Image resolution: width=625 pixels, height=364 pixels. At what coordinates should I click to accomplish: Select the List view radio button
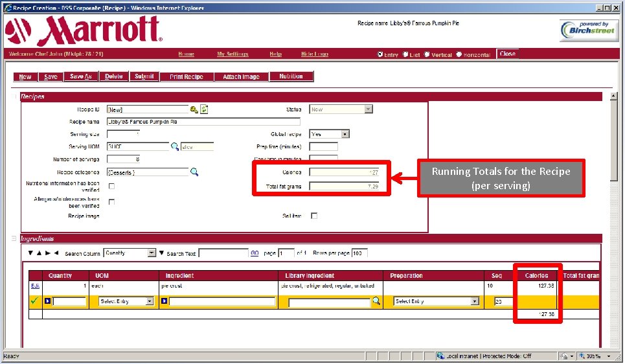[405, 54]
